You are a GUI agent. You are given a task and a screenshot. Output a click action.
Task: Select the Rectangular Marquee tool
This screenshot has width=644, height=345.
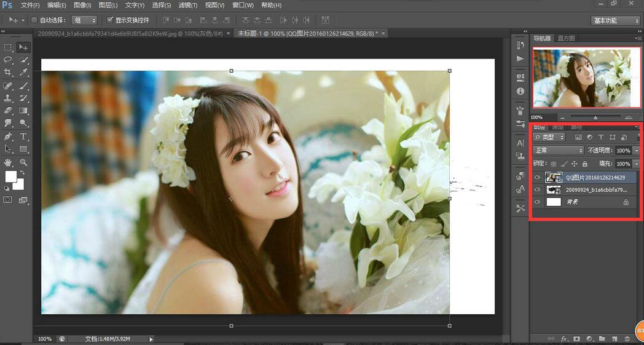tap(8, 47)
